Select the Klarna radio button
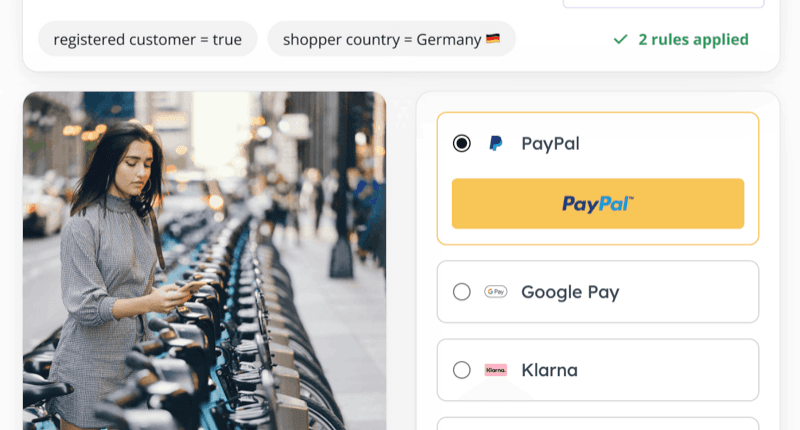Viewport: 800px width, 430px height. click(462, 370)
